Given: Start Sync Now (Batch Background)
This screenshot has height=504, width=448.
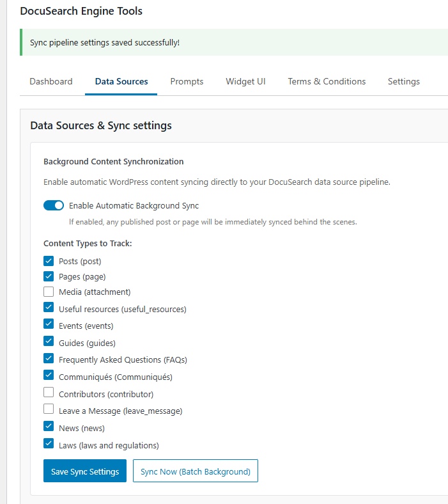Looking at the screenshot, I should (196, 471).
